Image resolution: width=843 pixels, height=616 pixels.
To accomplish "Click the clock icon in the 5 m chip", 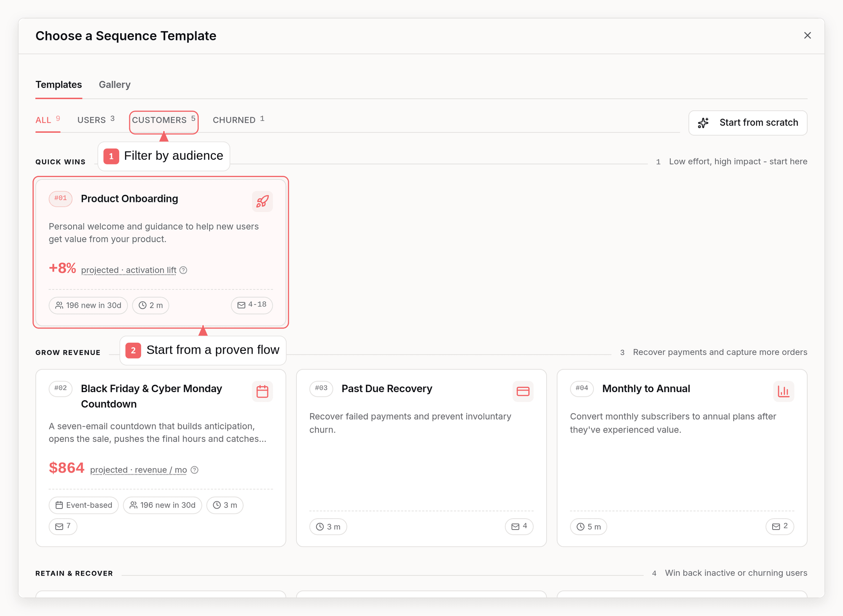I will click(580, 527).
